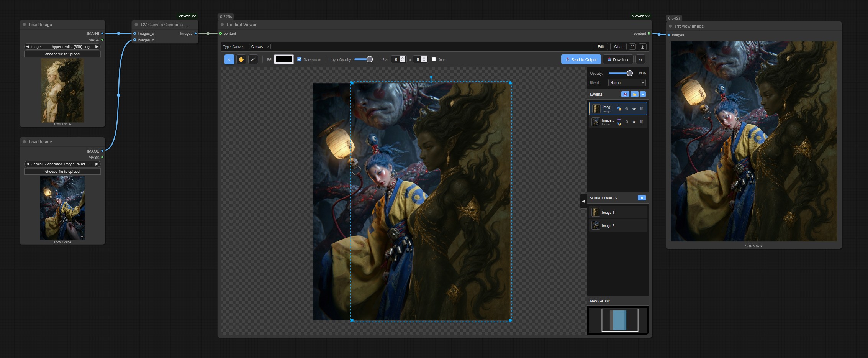Open the BG black color swatch
The image size is (868, 358).
pyautogui.click(x=284, y=59)
